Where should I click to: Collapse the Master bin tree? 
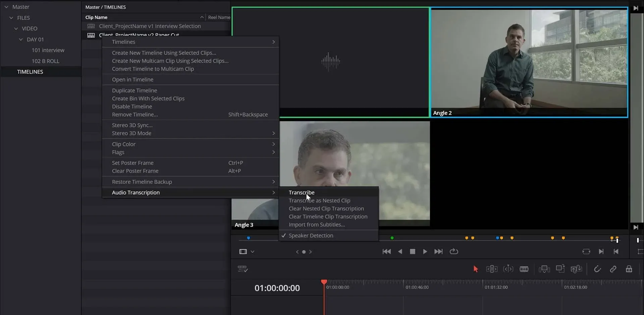tap(6, 7)
